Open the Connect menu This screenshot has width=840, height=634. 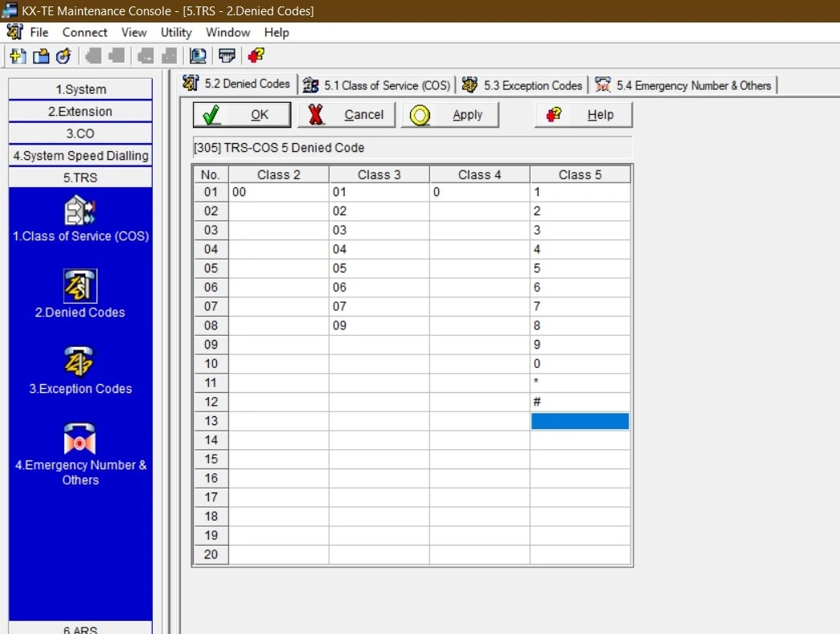[x=84, y=32]
